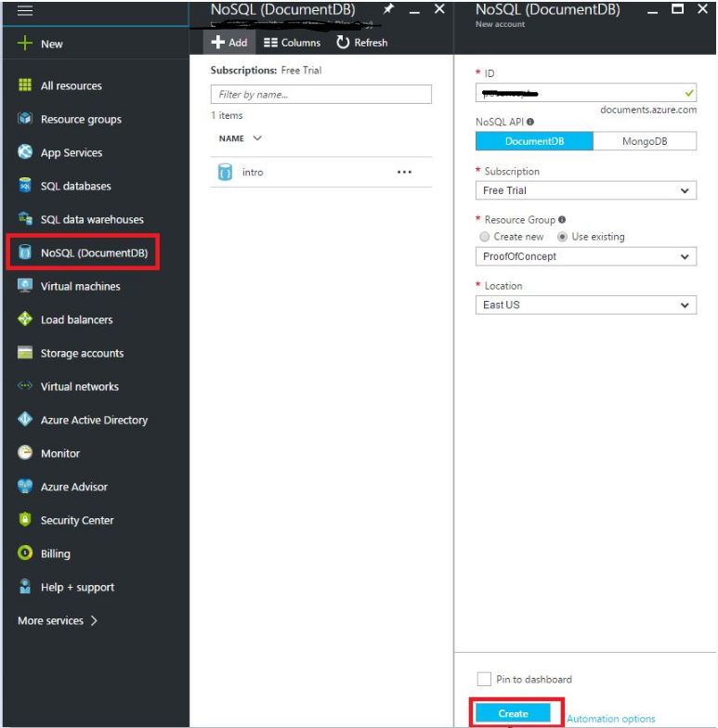Click New in the sidebar

[x=52, y=44]
